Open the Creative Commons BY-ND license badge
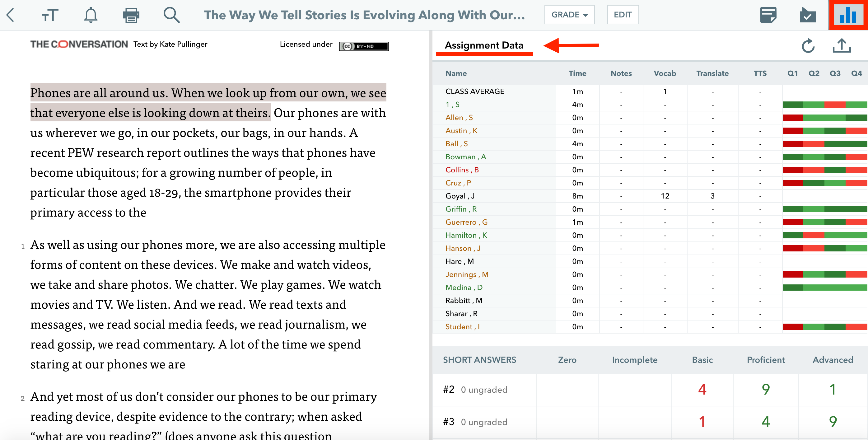The width and height of the screenshot is (868, 440). (x=364, y=46)
